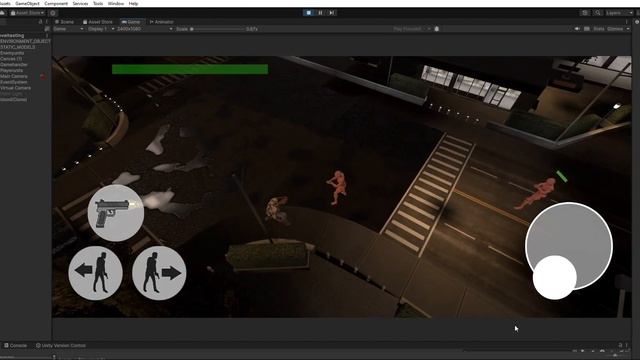Open the Help menu
This screenshot has height=360, width=640.
[133, 3]
